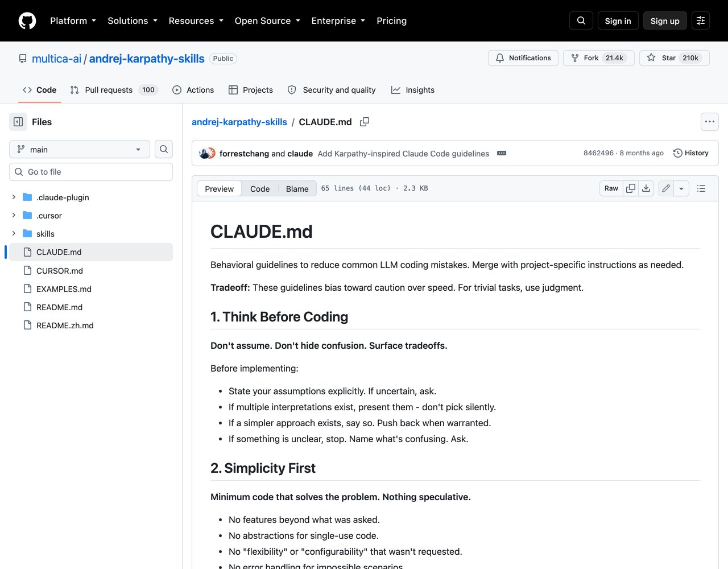View the file History
The height and width of the screenshot is (569, 728).
690,153
